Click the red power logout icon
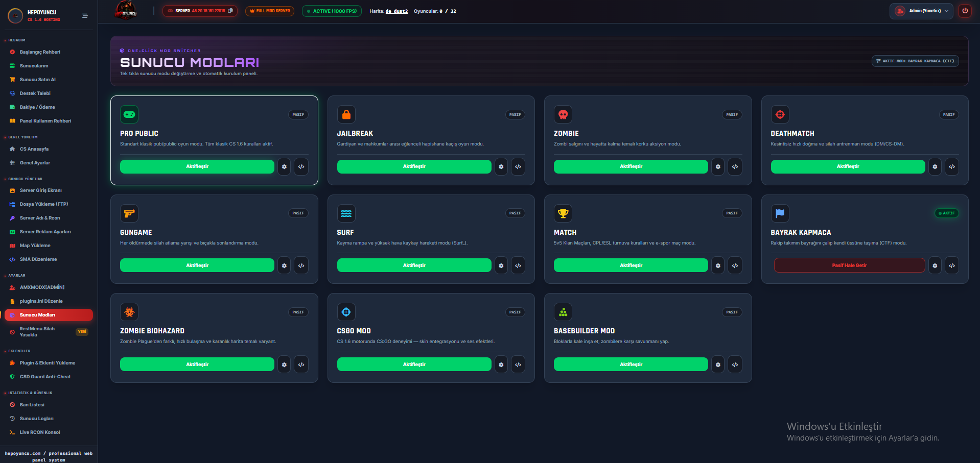 point(965,11)
